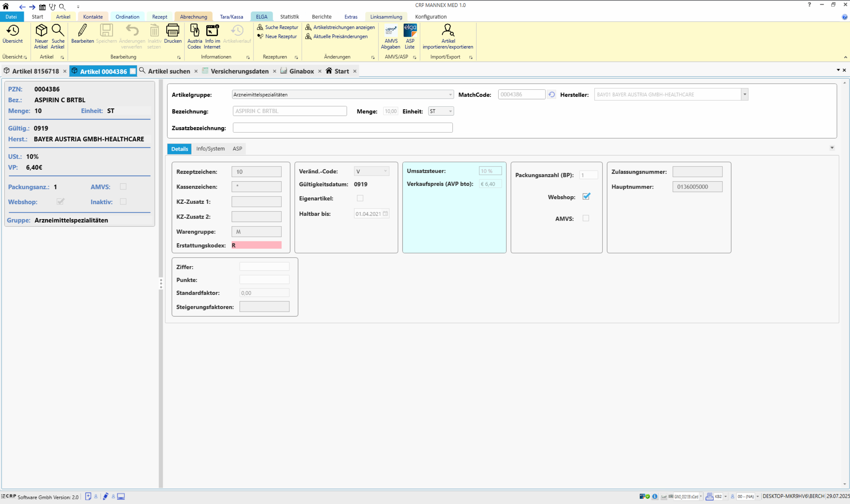850x504 pixels.
Task: Click the Bearbeiten pencil icon
Action: coord(82,34)
